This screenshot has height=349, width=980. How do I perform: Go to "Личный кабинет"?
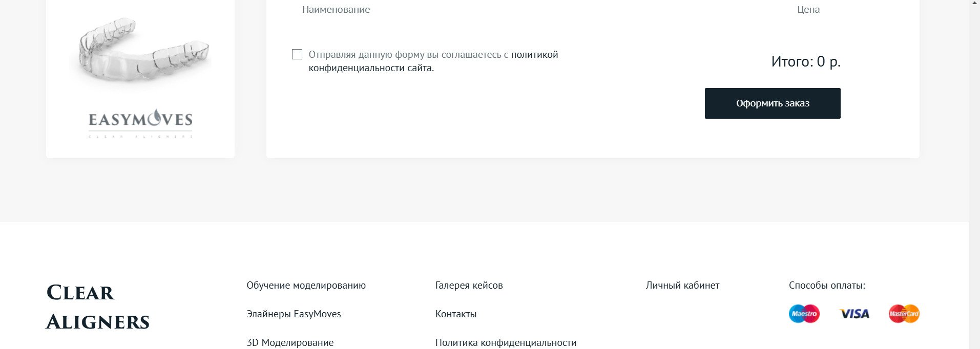682,286
